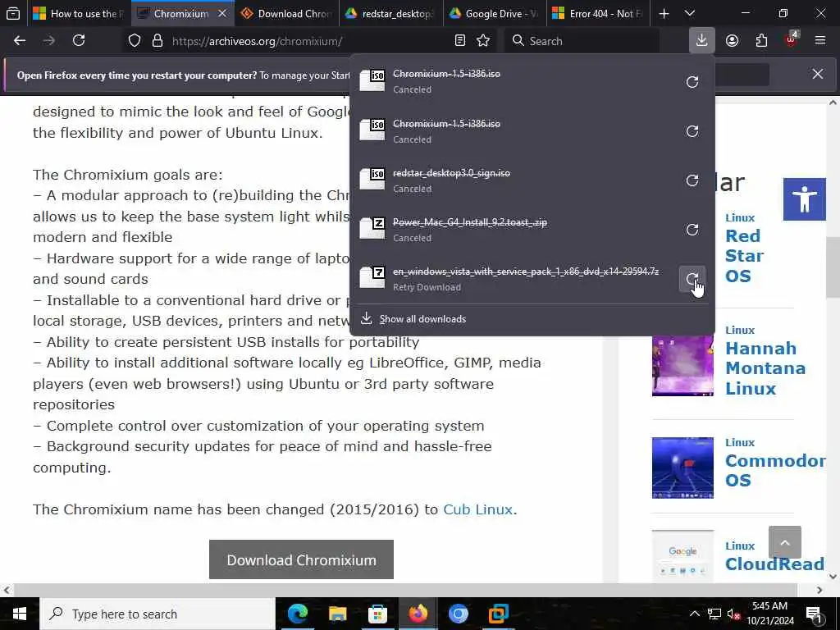840x630 pixels.
Task: Switch to the Error 404 tab
Action: pos(599,13)
